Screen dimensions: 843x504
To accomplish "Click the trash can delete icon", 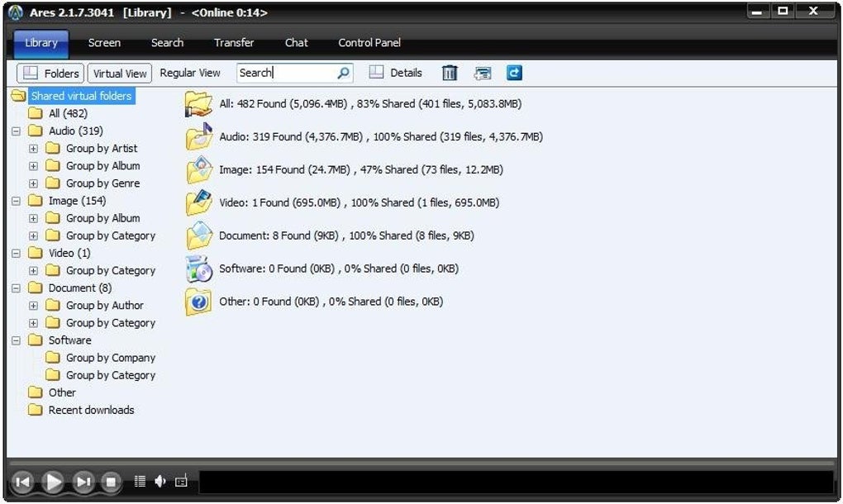I will pos(450,73).
